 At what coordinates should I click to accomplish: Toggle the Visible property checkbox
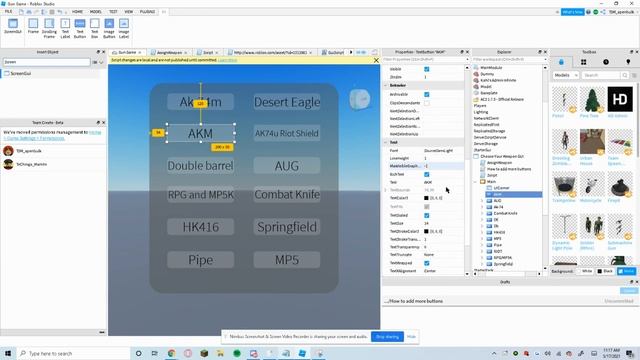tap(427, 69)
